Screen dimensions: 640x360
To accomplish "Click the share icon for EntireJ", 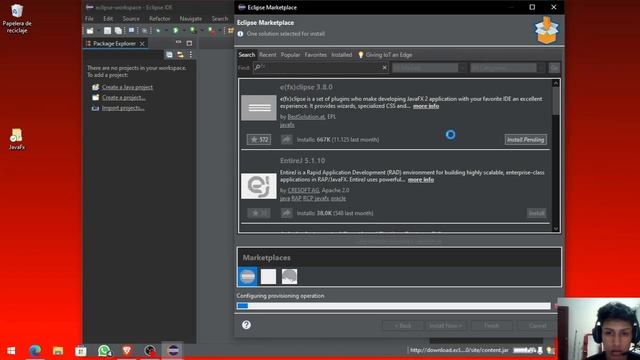I will click(287, 213).
